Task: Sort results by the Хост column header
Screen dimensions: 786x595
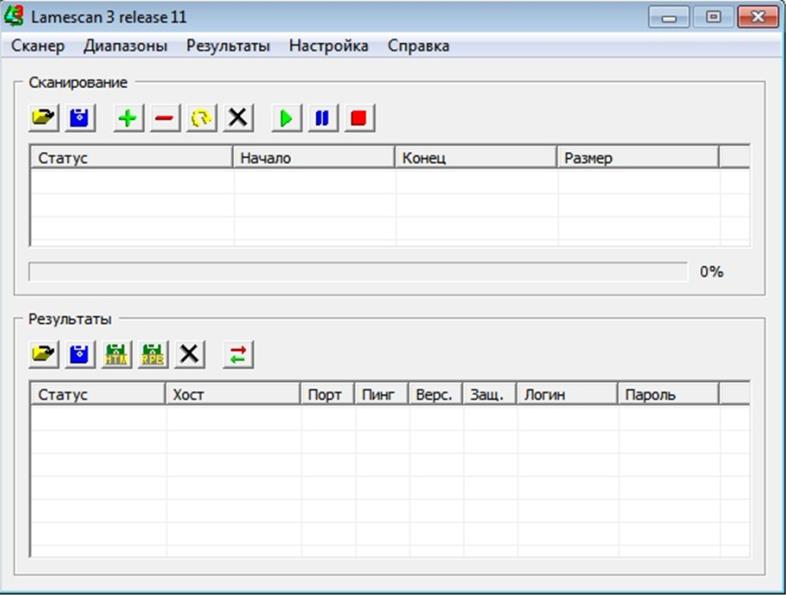Action: (232, 394)
